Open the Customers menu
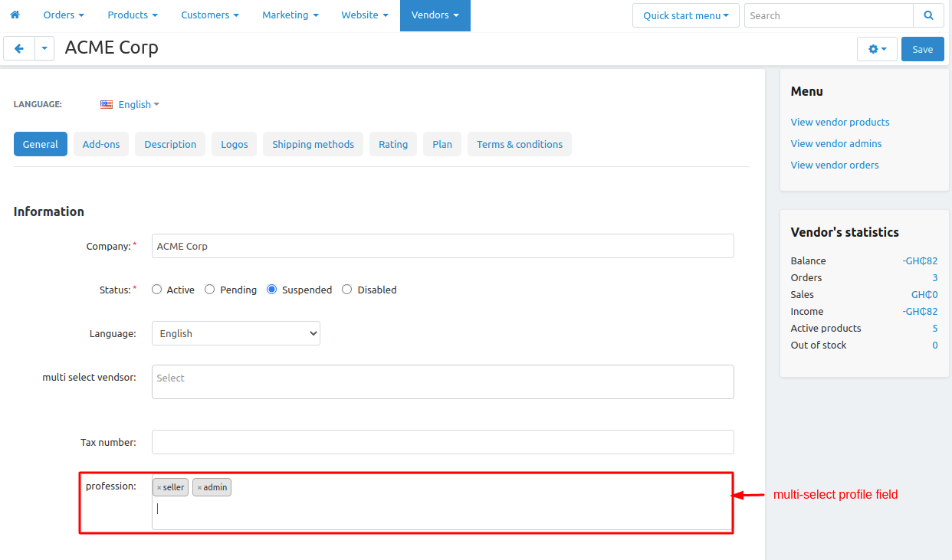Image resolution: width=952 pixels, height=560 pixels. (210, 15)
